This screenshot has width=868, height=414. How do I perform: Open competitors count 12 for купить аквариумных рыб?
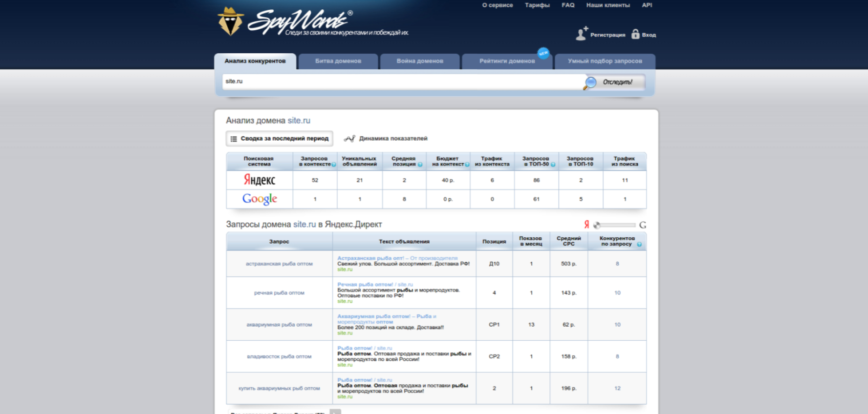click(x=617, y=389)
